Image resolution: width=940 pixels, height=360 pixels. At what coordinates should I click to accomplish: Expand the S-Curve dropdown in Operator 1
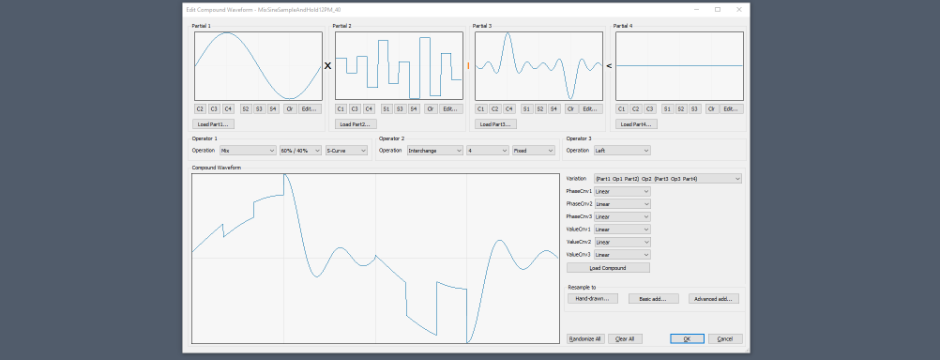(x=347, y=151)
